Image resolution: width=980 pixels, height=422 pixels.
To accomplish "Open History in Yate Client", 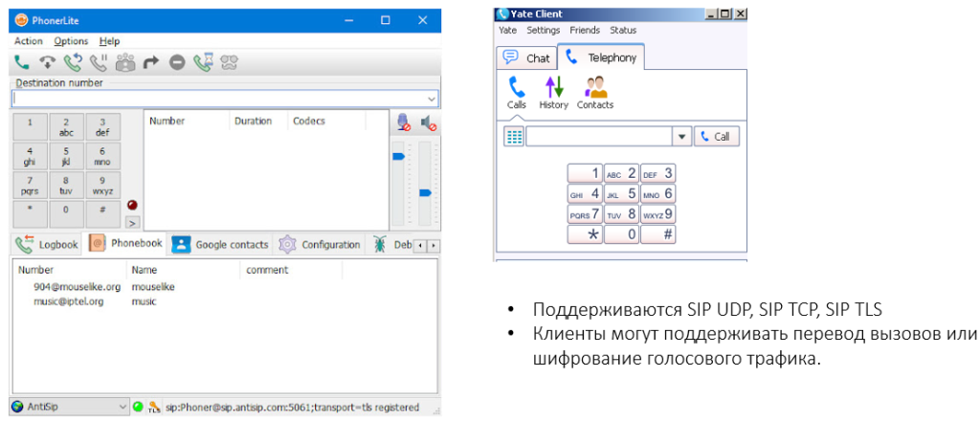I will pyautogui.click(x=554, y=93).
